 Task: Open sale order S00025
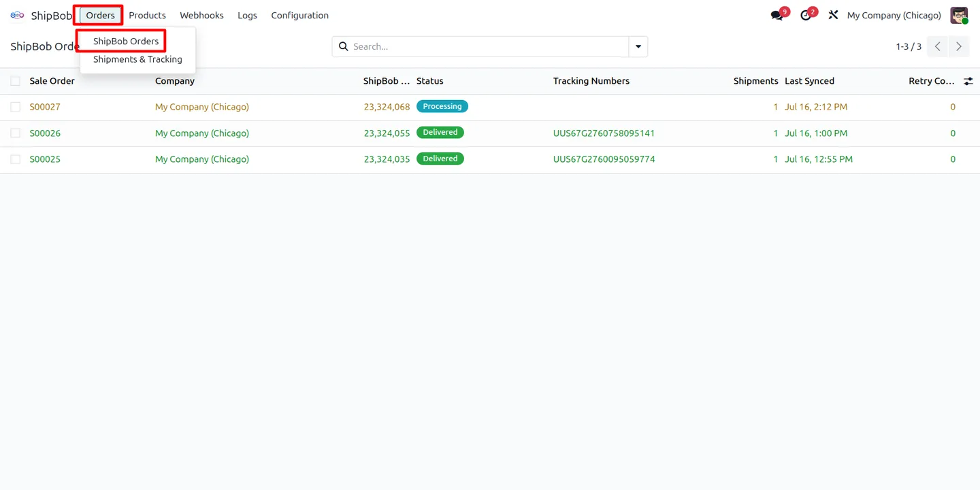(45, 159)
